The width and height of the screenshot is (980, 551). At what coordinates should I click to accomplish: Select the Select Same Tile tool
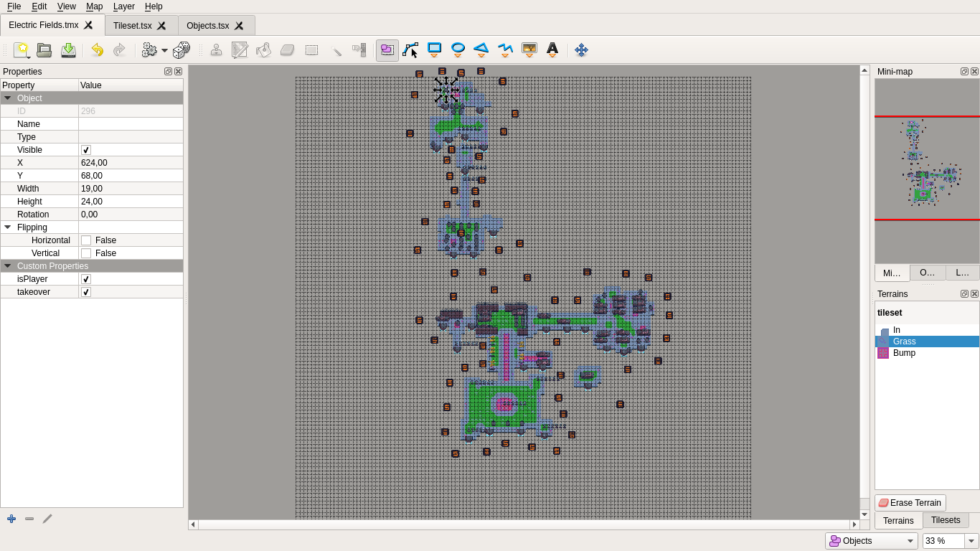(359, 50)
